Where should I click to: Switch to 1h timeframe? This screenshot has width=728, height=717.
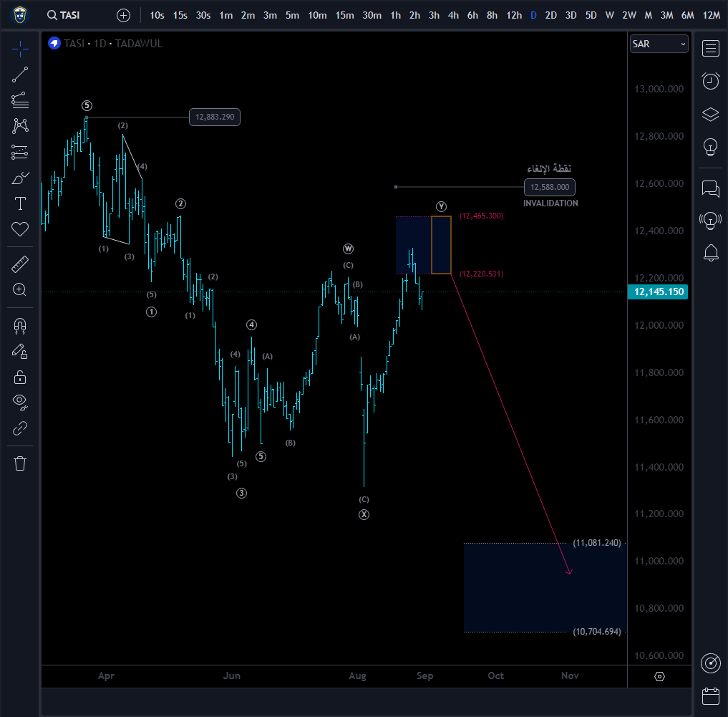click(396, 15)
